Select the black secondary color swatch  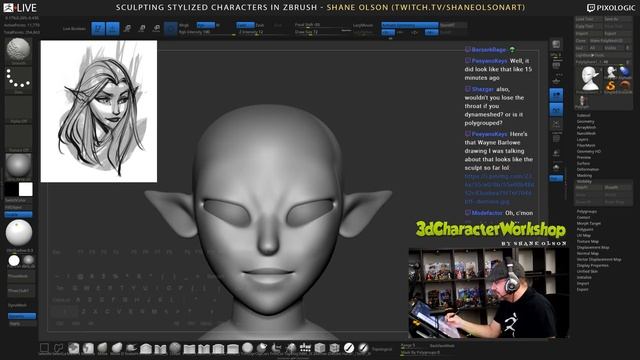coord(11,189)
